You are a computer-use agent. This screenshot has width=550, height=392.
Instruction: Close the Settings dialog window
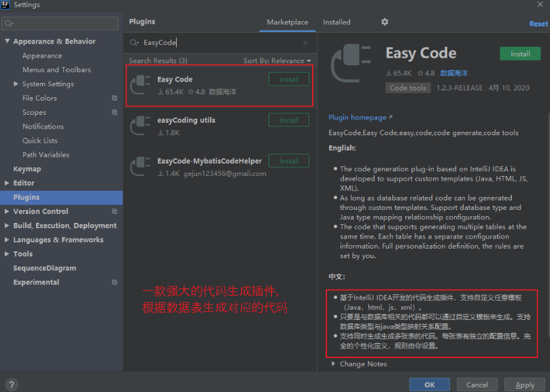point(540,4)
